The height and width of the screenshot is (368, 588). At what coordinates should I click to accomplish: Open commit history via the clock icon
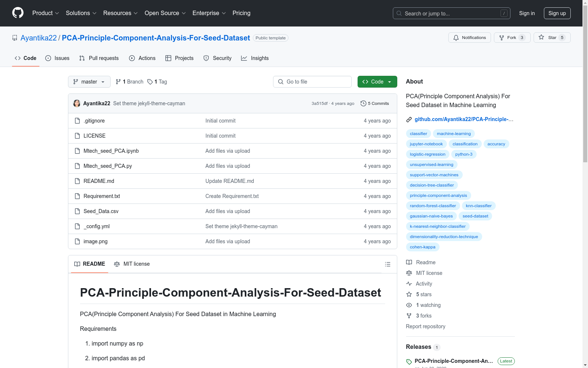(363, 103)
